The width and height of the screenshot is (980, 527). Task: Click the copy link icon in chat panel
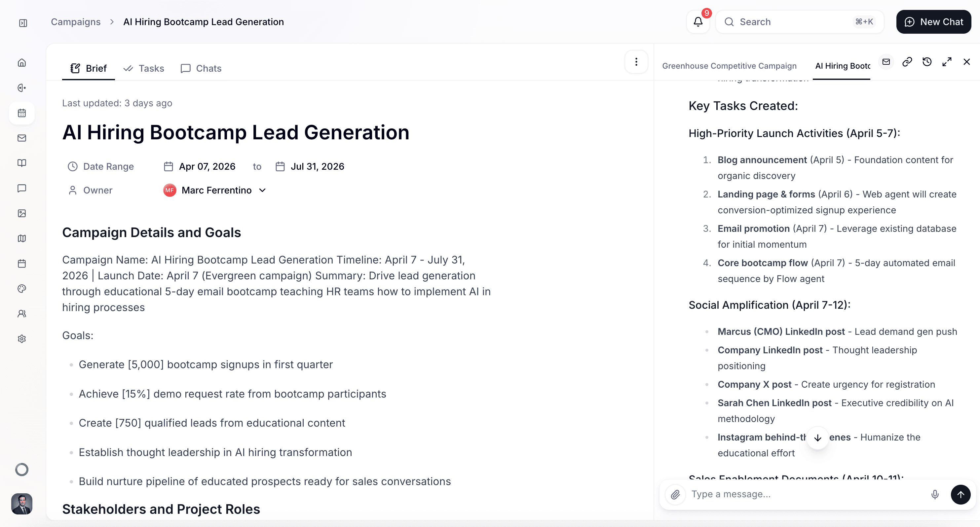[x=907, y=62]
